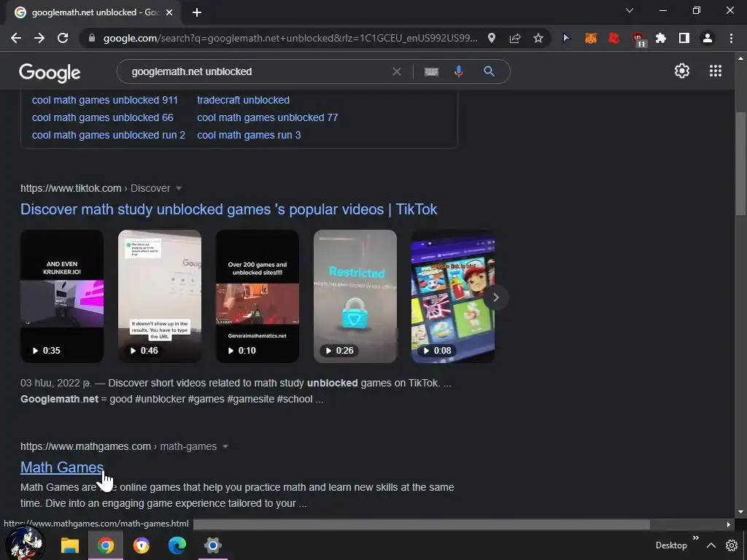Show next TikTok videos with arrow
Image resolution: width=747 pixels, height=560 pixels.
click(495, 297)
